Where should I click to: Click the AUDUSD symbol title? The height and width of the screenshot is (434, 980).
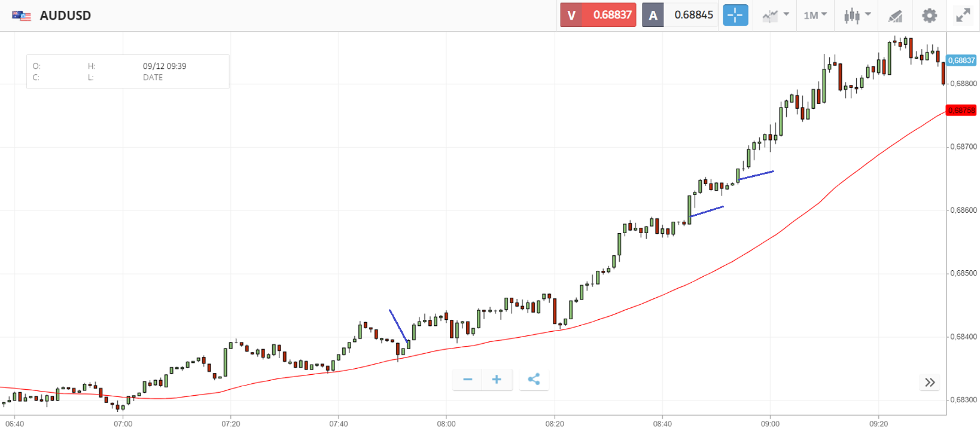pyautogui.click(x=65, y=16)
